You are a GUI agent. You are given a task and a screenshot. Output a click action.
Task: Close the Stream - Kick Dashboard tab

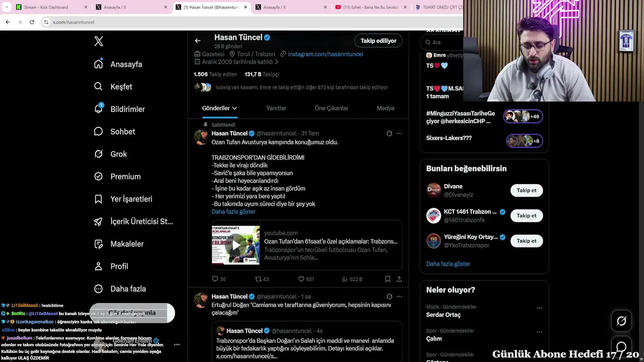86,7
